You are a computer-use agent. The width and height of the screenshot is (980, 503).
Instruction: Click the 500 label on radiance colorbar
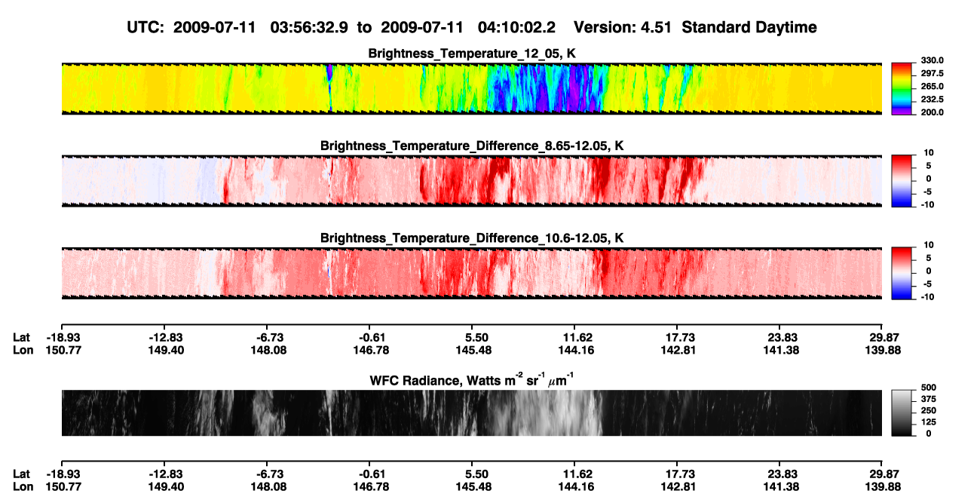tap(930, 387)
